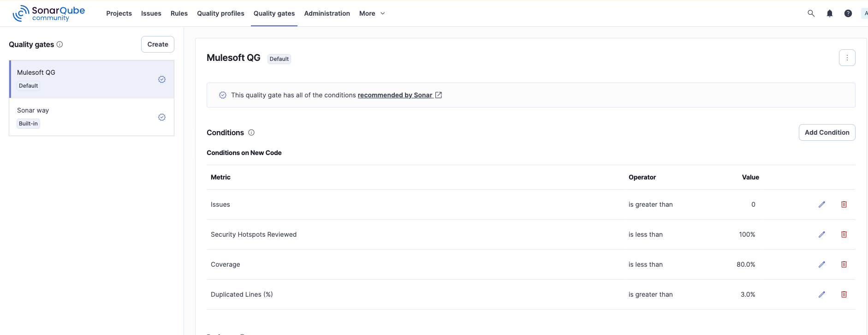Delete the Issues condition

(844, 204)
